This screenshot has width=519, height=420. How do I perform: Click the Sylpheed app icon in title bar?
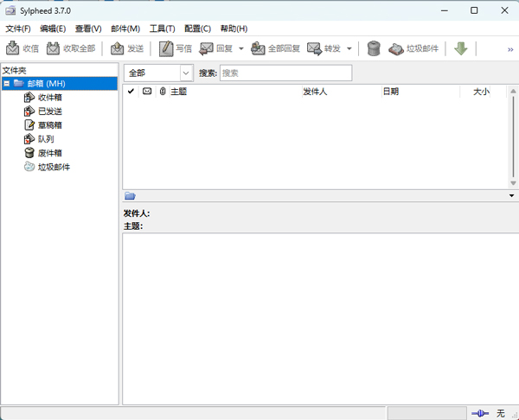(10, 11)
